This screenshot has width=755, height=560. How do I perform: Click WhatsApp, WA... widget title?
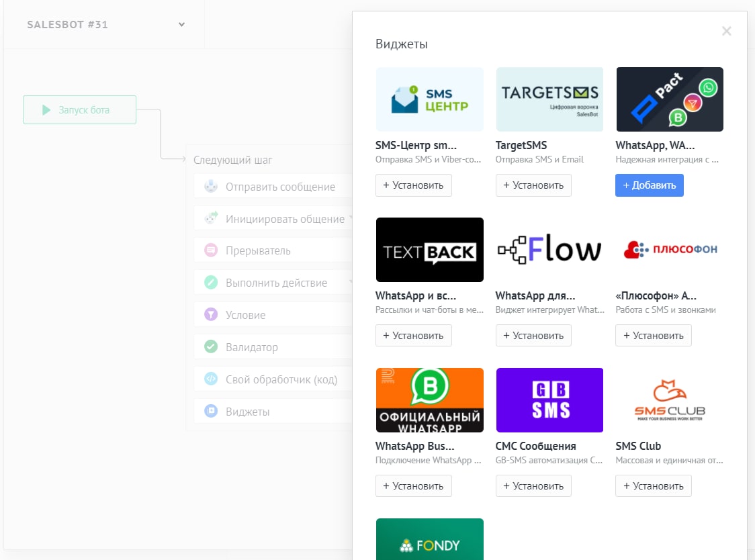[x=655, y=146]
